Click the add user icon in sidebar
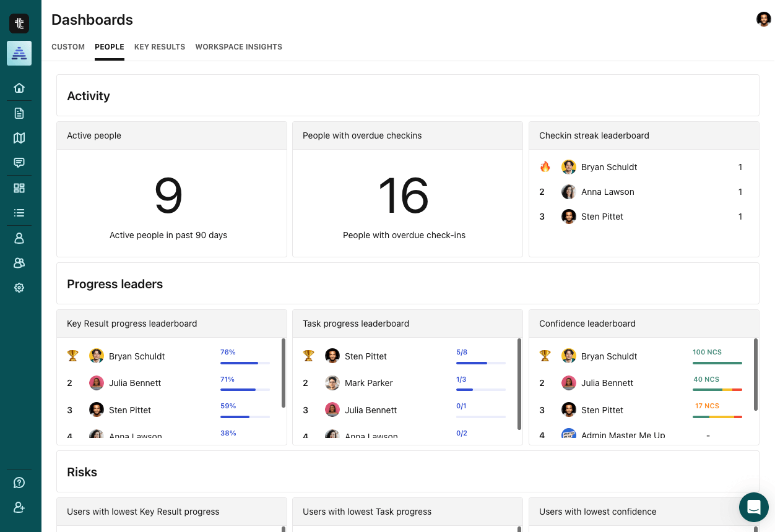The height and width of the screenshot is (532, 775). [19, 507]
